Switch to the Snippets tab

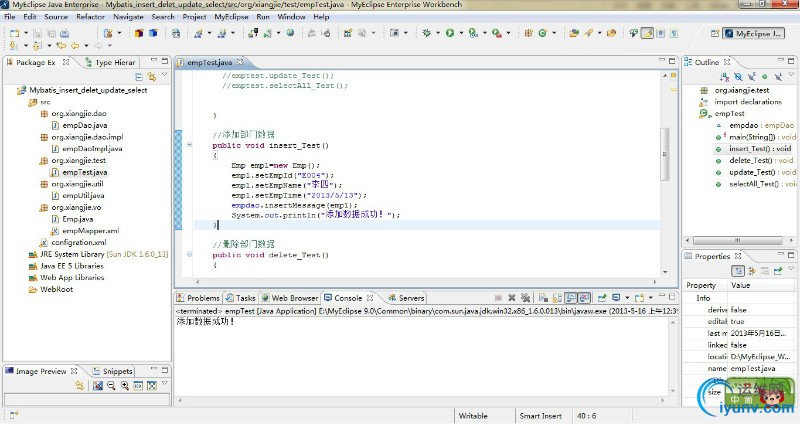[x=113, y=371]
